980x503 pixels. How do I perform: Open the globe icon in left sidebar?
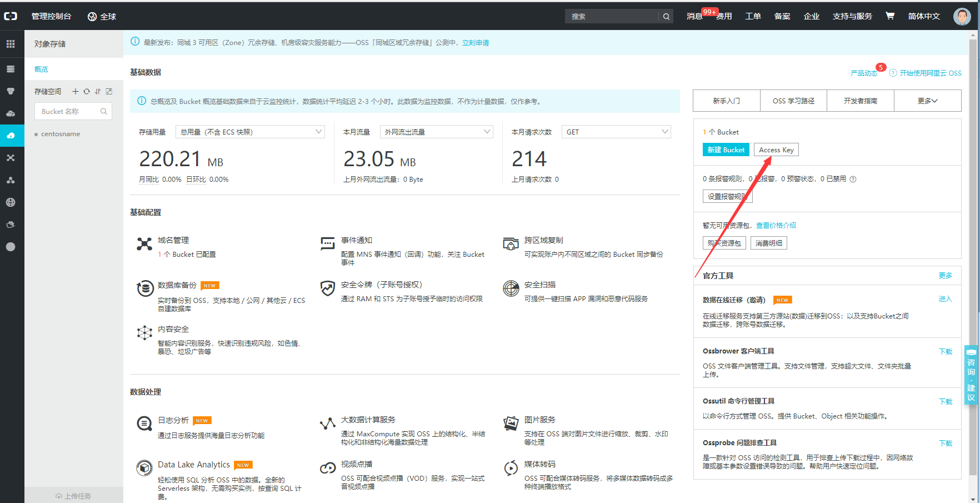[x=11, y=202]
